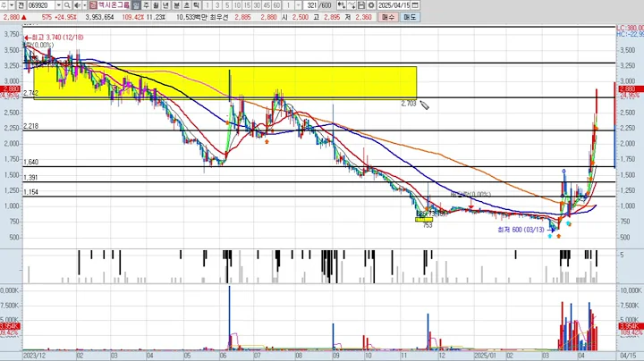The height and width of the screenshot is (361, 644).
Task: Choose the 60 interval preset button
Action: pos(276,5)
